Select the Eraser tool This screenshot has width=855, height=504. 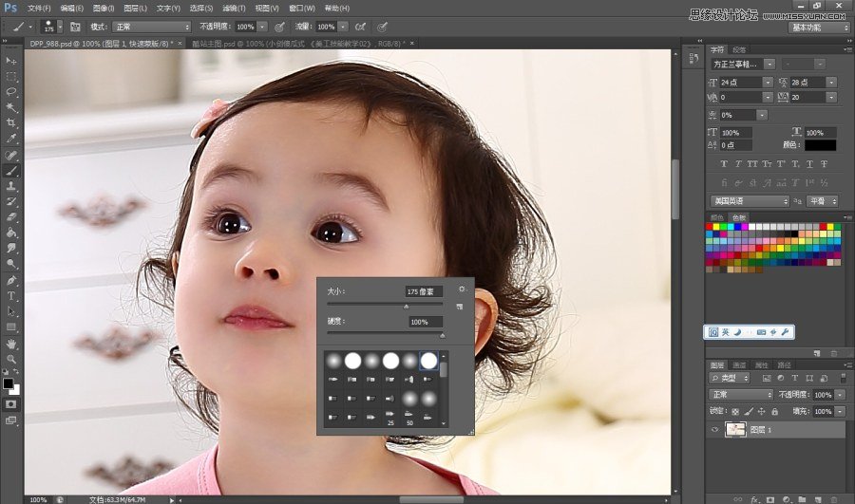10,216
